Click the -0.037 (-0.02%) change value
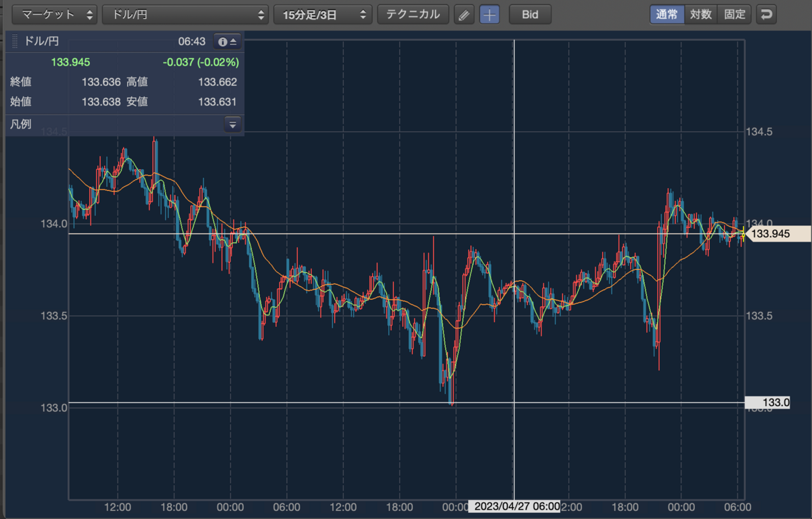Screen dimensions: 812x519 coord(201,62)
